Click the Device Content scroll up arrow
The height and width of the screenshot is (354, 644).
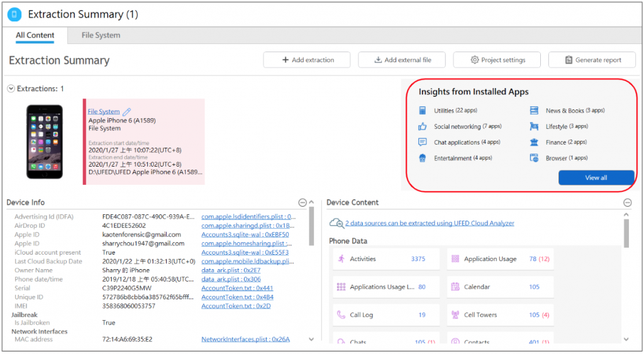point(626,214)
